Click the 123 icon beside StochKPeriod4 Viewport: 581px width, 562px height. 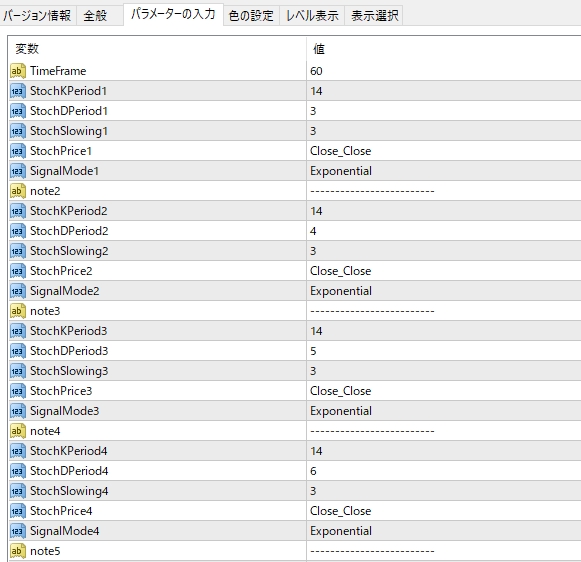(x=18, y=451)
